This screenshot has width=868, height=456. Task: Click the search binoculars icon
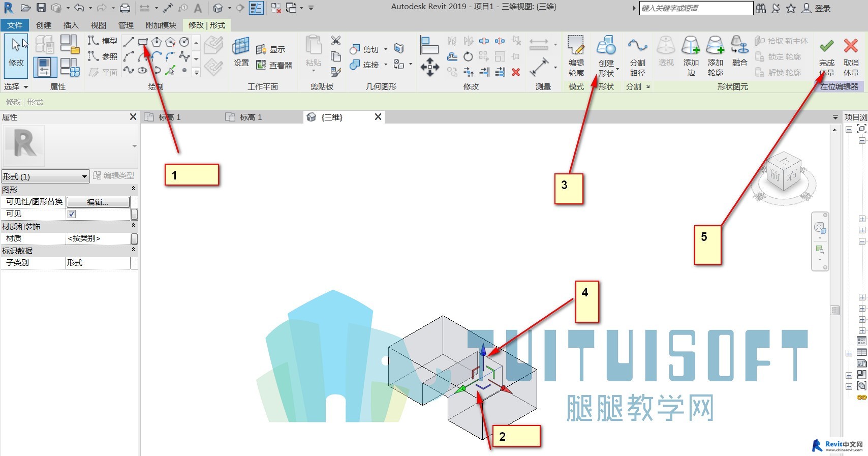pyautogui.click(x=761, y=8)
